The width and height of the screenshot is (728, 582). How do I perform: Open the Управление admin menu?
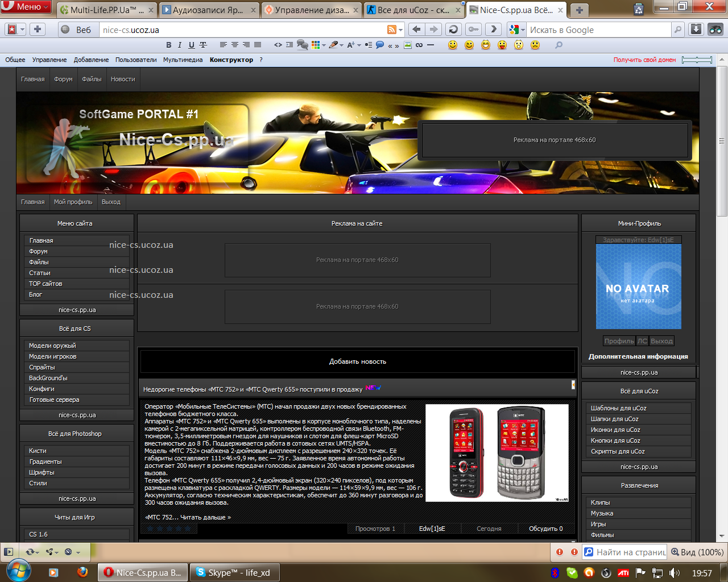(x=49, y=60)
